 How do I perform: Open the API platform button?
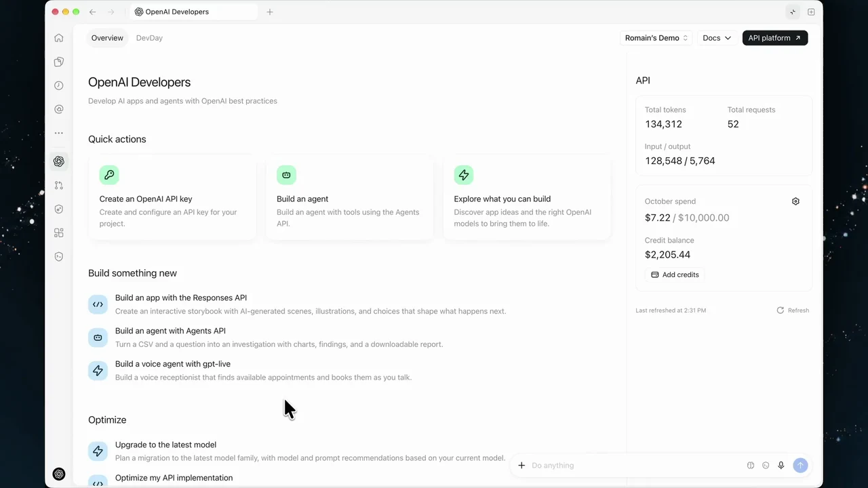click(x=774, y=38)
